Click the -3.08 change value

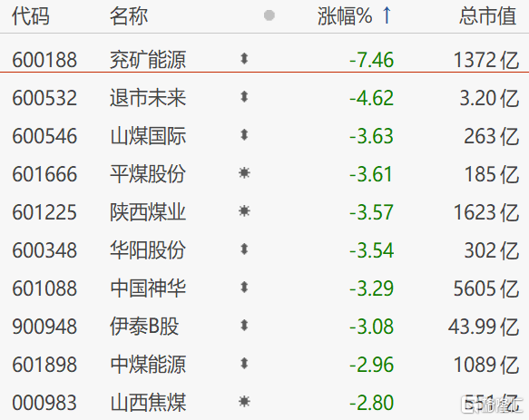tap(371, 327)
